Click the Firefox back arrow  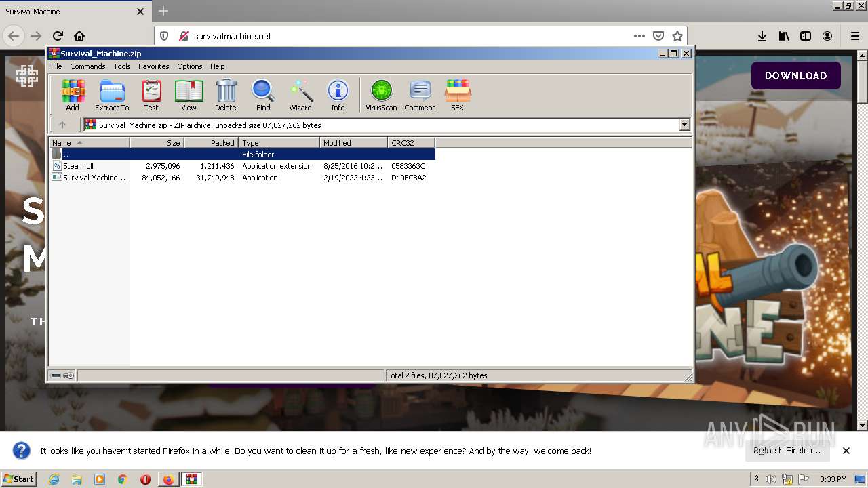pos(14,36)
